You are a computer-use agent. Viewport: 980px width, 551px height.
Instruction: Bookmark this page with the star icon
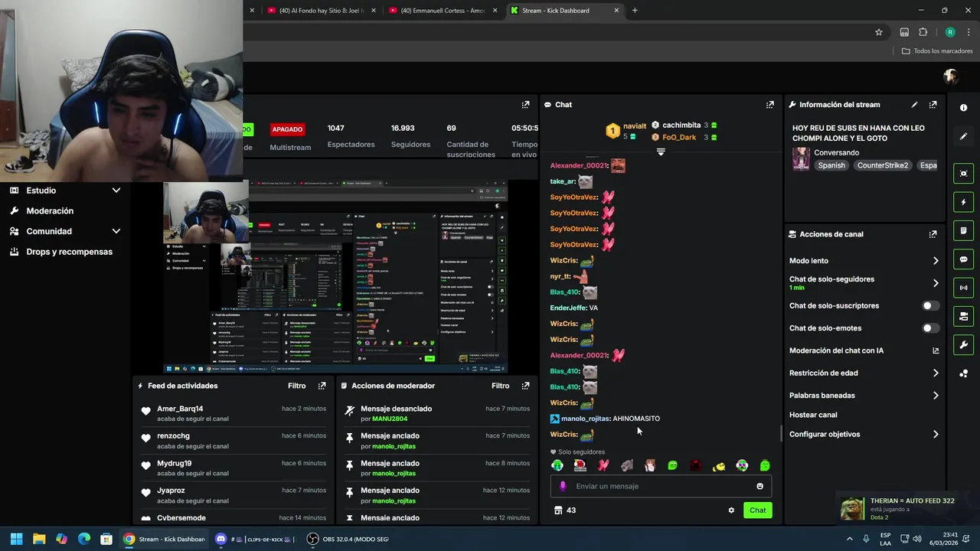tap(879, 32)
